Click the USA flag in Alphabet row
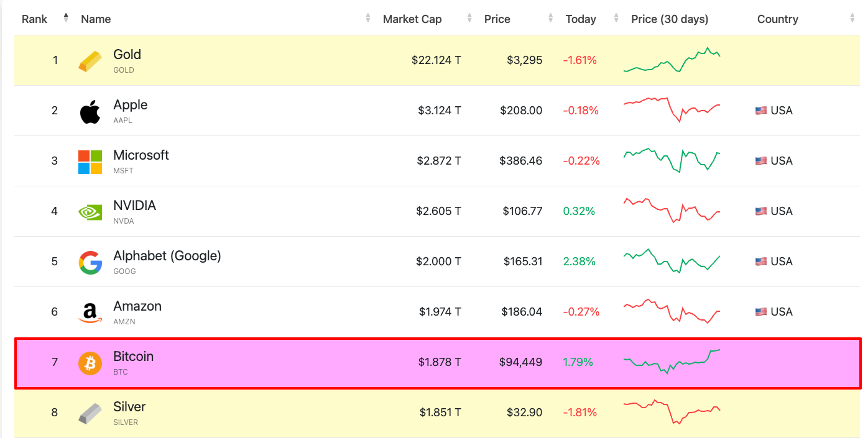Screen dimensions: 868x438 (x=761, y=262)
